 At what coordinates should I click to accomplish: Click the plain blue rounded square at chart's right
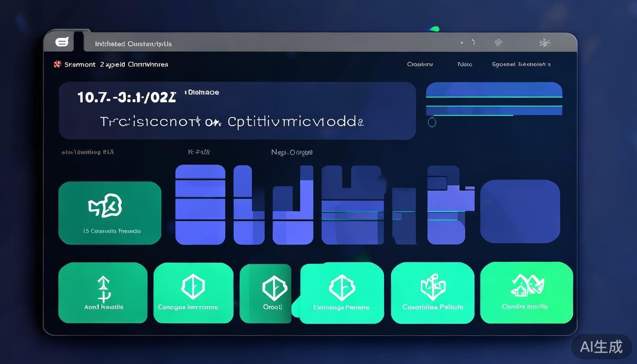[x=520, y=211]
